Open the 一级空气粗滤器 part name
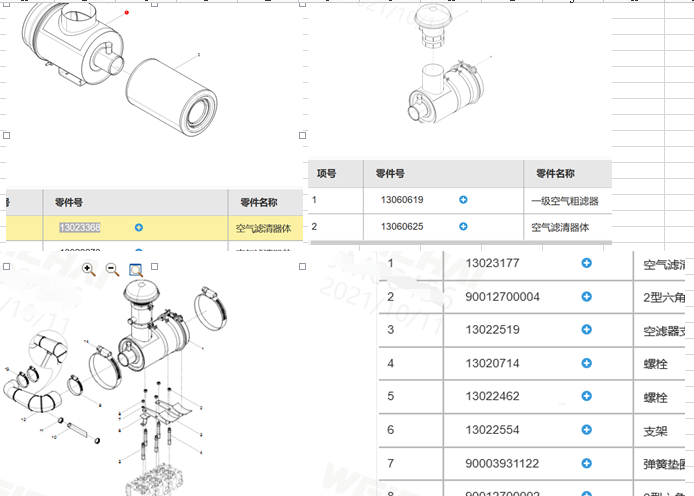694x496 pixels. click(564, 201)
